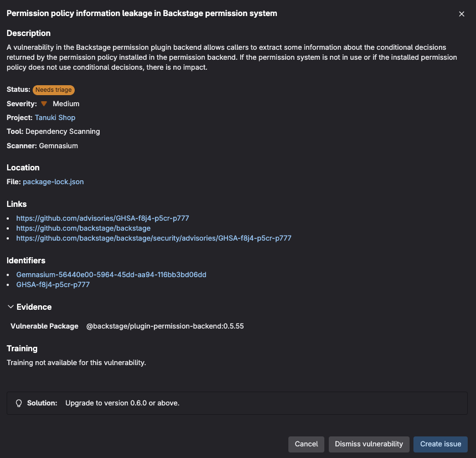The width and height of the screenshot is (476, 458).
Task: Collapse the Evidence section chevron
Action: pyautogui.click(x=11, y=307)
